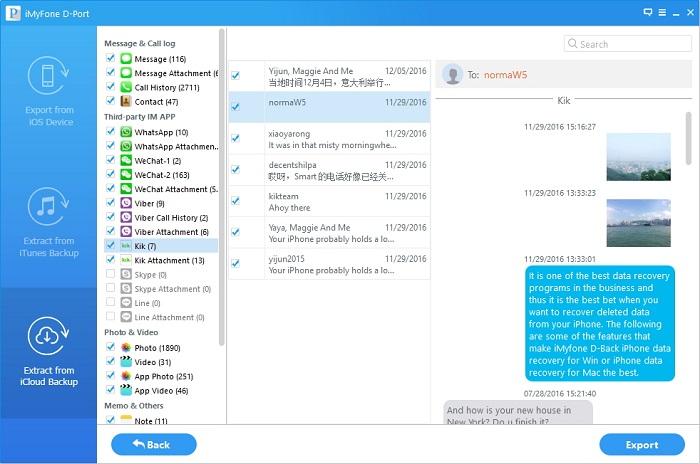Uncheck the Message (116) checkbox

(x=110, y=58)
